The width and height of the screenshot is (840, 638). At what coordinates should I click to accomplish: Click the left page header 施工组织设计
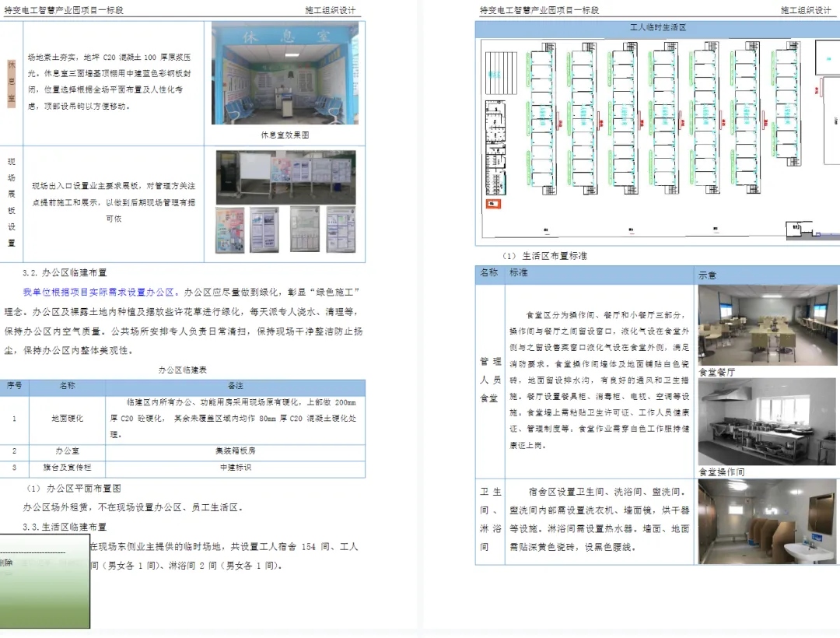coord(330,10)
